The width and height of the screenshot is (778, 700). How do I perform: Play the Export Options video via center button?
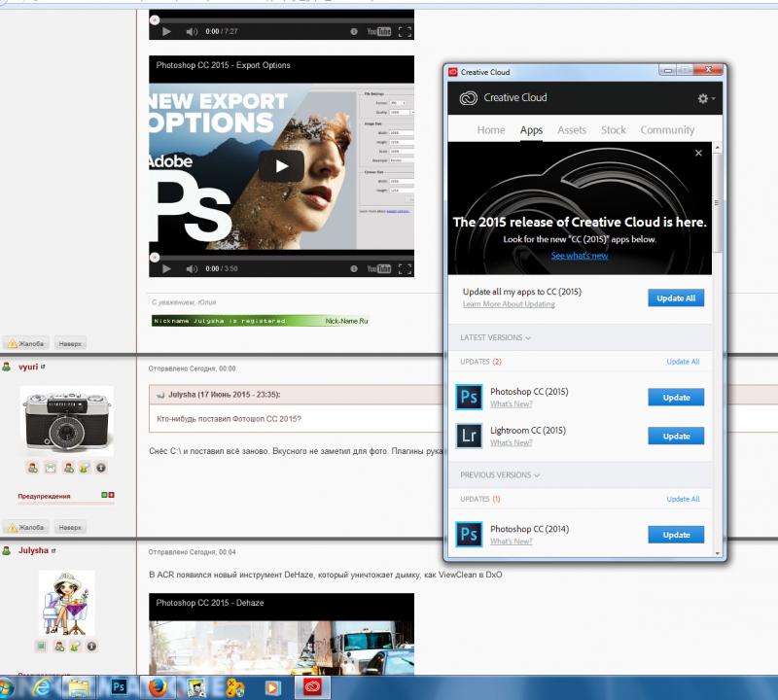coord(281,166)
